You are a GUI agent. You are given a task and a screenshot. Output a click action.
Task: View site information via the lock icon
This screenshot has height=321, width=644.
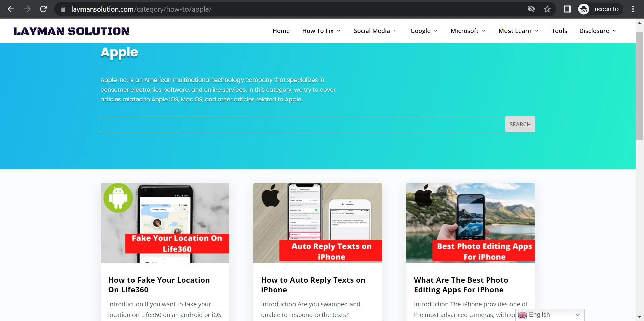tap(63, 9)
